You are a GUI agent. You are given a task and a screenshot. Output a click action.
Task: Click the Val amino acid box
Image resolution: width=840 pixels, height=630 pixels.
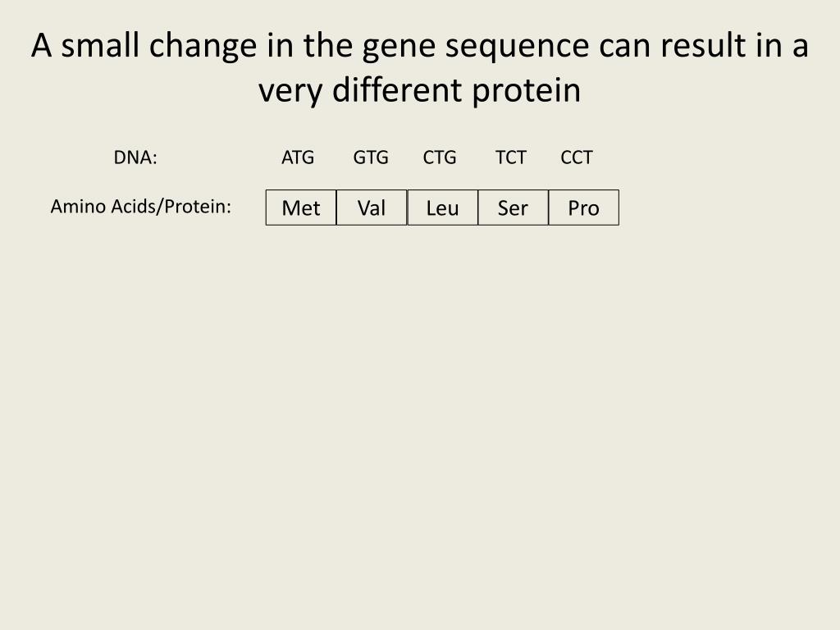coord(372,208)
